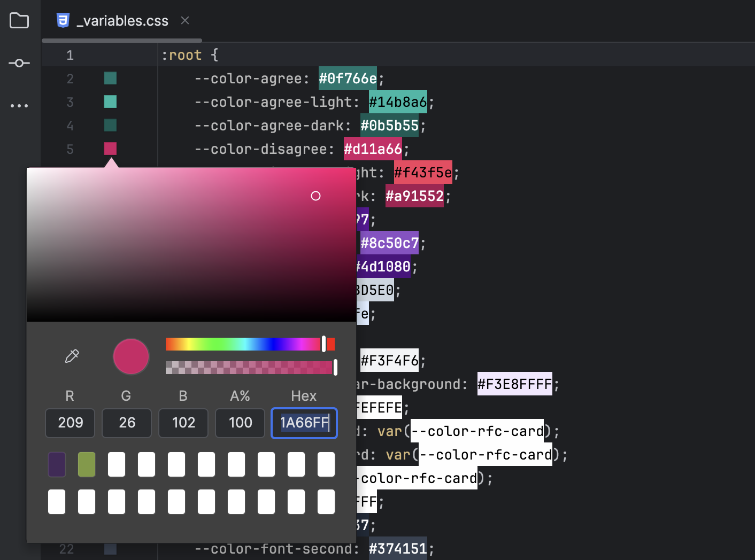The width and height of the screenshot is (755, 560).
Task: Click the gutter swatch beside --color-agree-dark
Action: point(110,125)
